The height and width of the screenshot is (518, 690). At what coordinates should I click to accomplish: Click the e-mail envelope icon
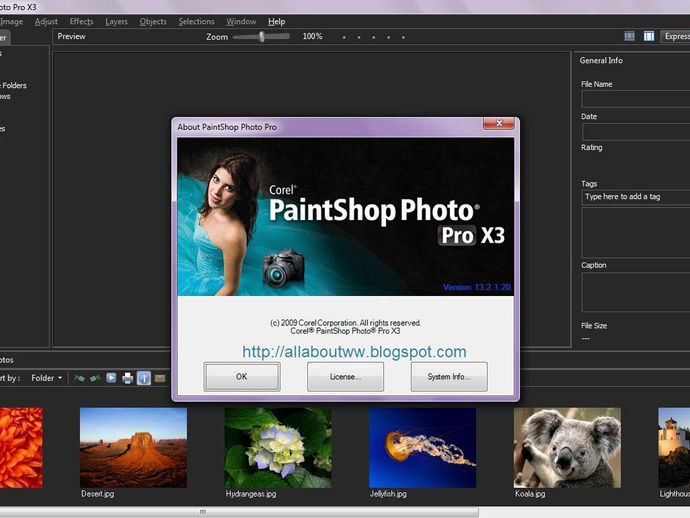click(160, 378)
